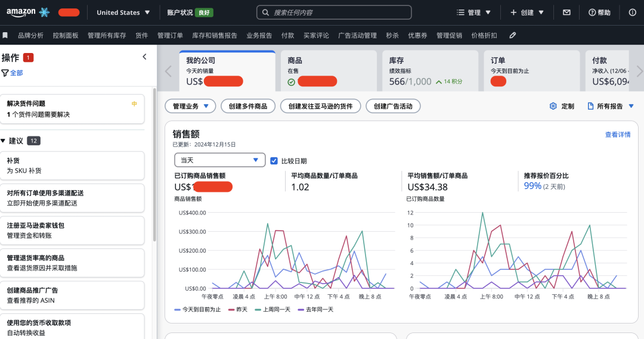Click the filter funnel icon

pos(5,73)
